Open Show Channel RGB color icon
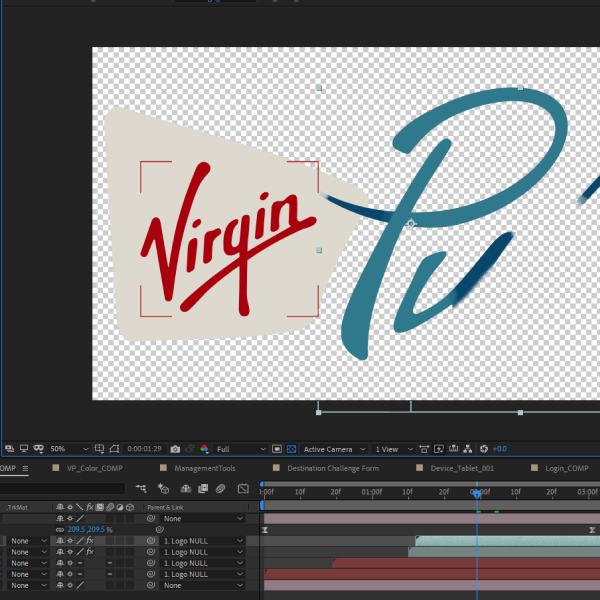This screenshot has height=600, width=600. (x=204, y=449)
